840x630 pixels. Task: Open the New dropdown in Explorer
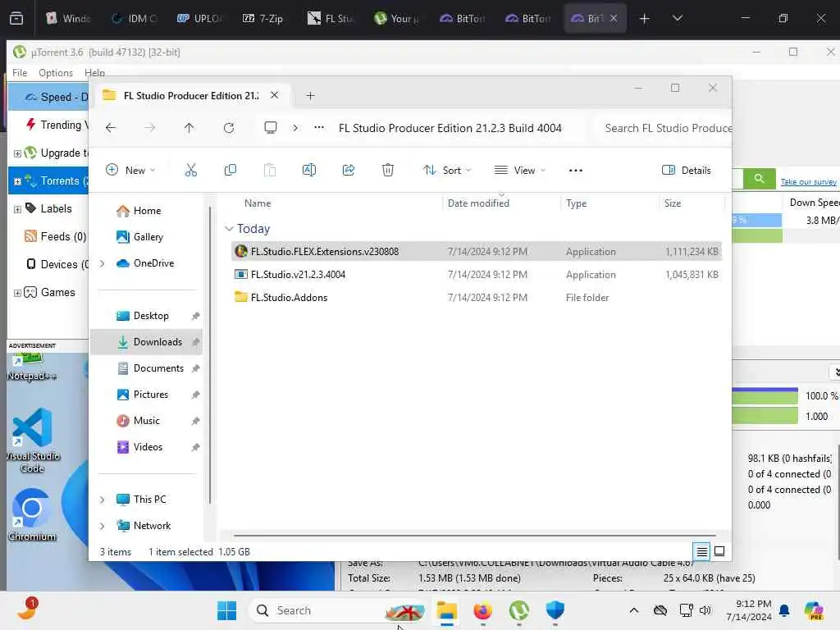[x=130, y=171]
